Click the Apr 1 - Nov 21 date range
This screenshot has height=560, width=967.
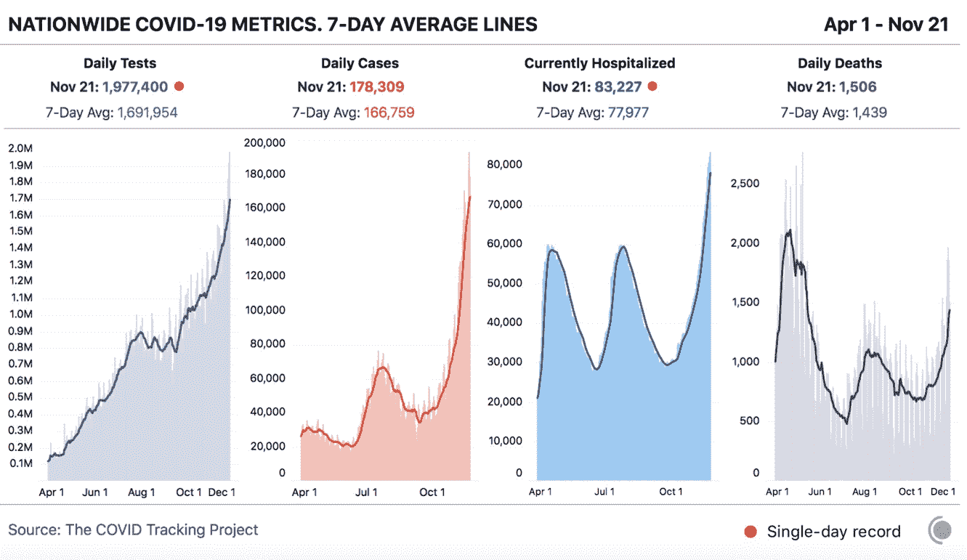[x=886, y=25]
